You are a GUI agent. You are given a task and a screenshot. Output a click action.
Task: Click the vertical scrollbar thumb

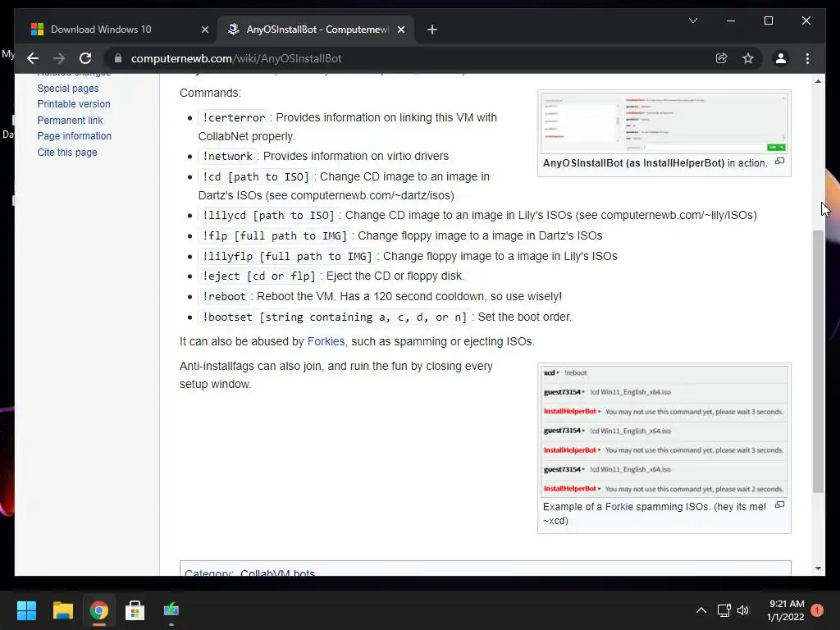[818, 361]
